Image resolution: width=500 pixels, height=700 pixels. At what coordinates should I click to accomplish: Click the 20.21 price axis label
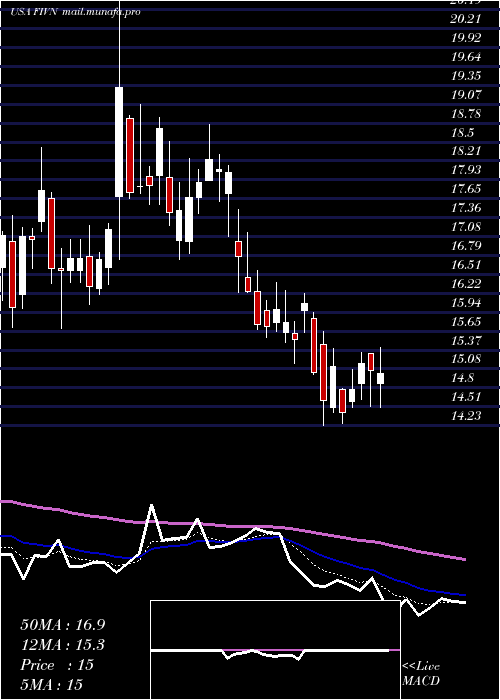(466, 19)
